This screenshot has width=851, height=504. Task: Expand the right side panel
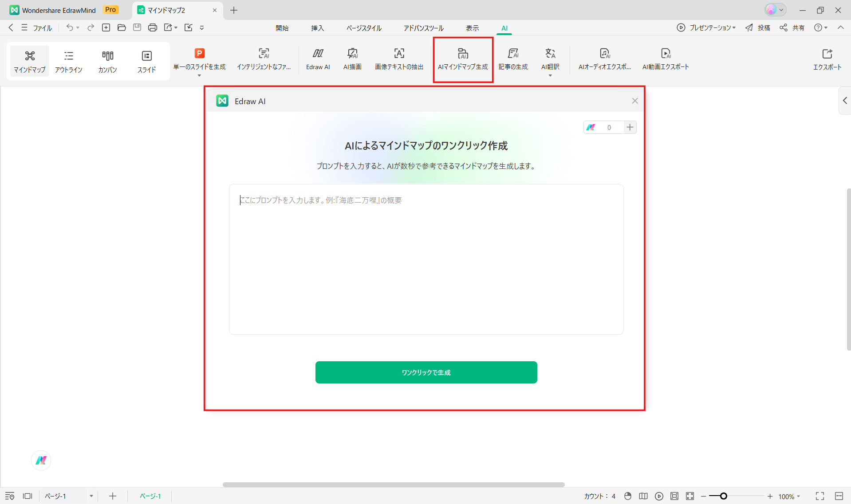pos(845,101)
